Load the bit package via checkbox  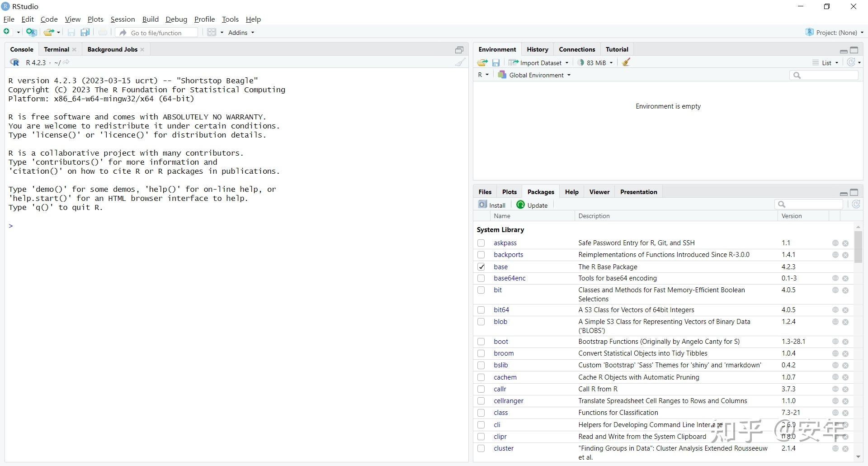[481, 290]
